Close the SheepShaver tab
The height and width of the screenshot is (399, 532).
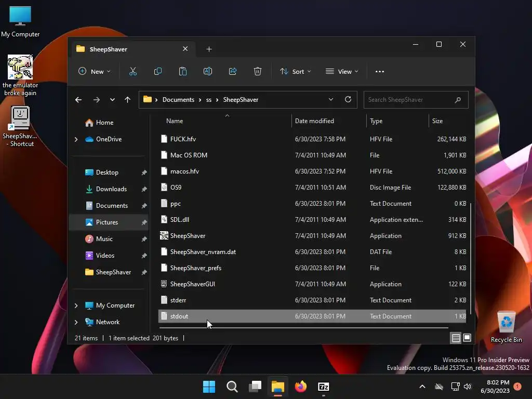(185, 49)
